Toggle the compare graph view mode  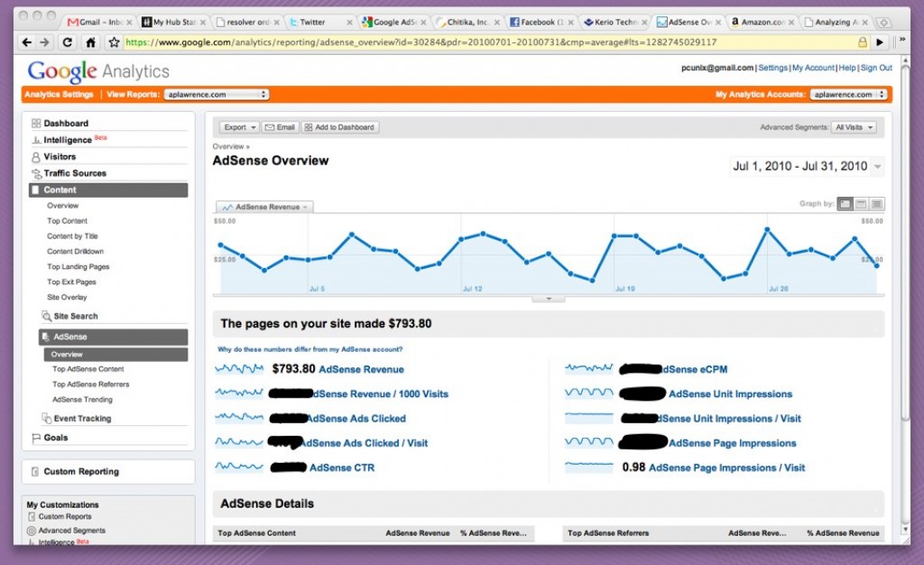(862, 204)
